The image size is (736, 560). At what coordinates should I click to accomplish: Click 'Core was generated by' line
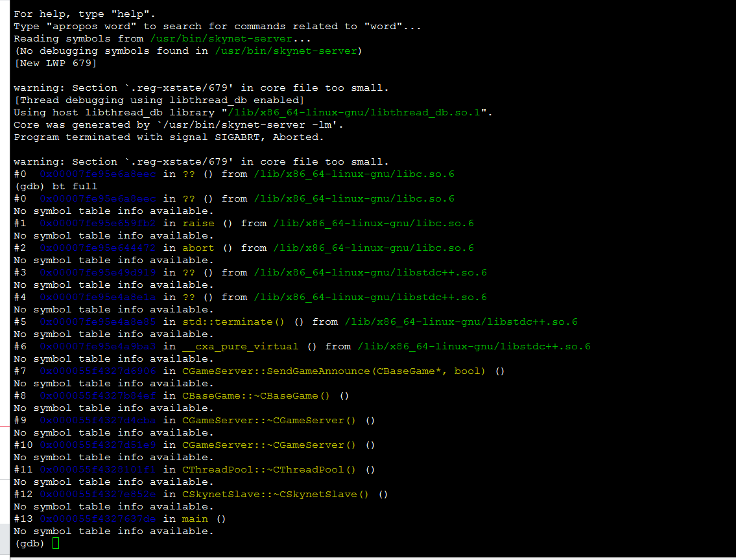click(x=178, y=124)
